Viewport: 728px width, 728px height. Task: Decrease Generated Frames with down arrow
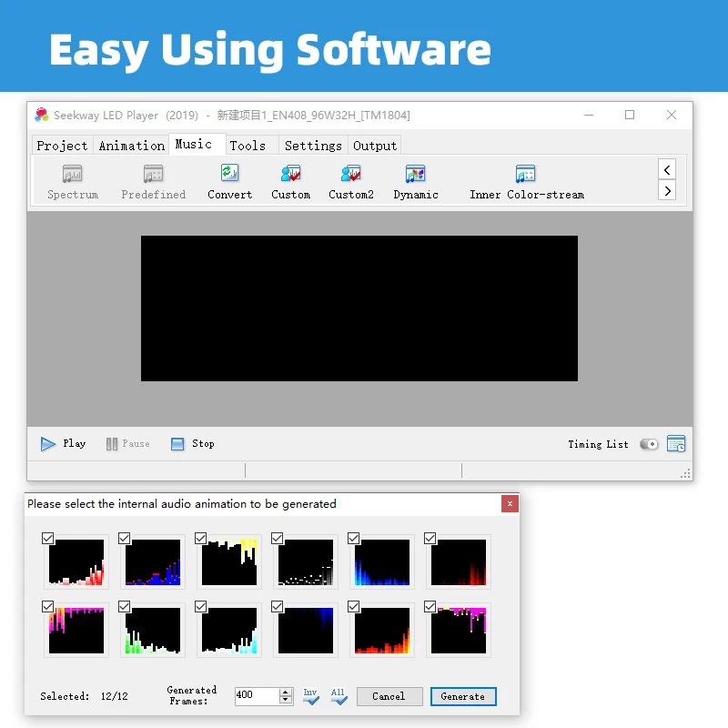(x=286, y=700)
